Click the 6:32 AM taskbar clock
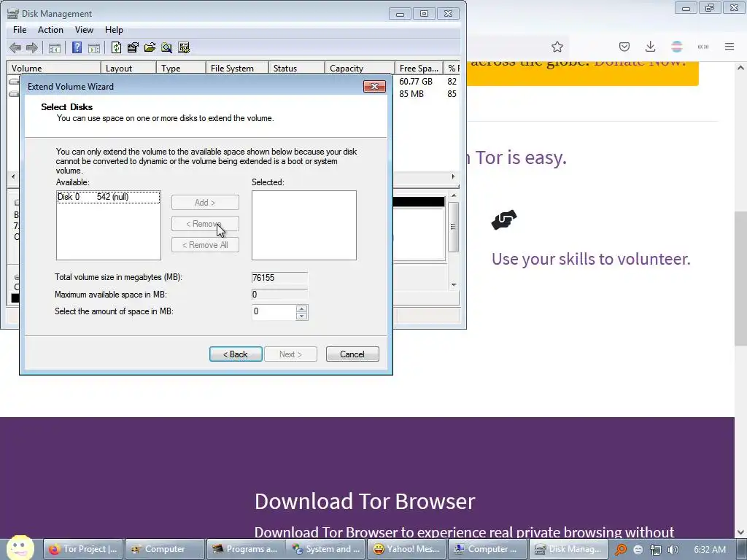This screenshot has height=560, width=747. (710, 550)
